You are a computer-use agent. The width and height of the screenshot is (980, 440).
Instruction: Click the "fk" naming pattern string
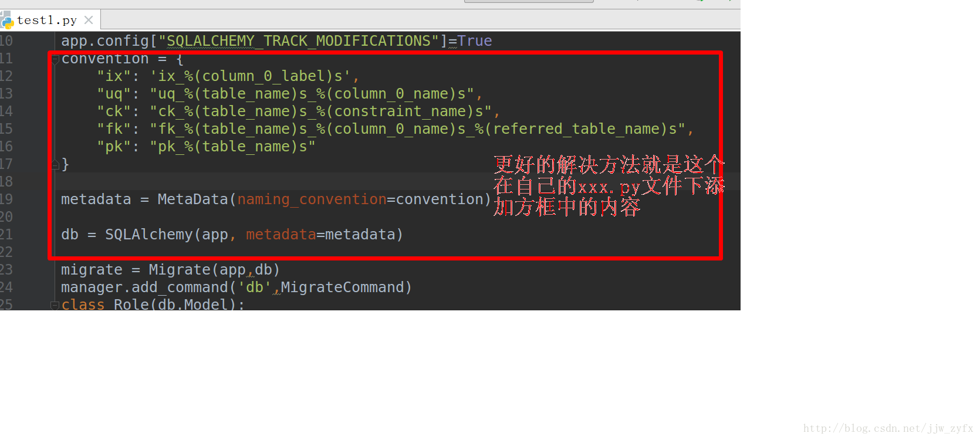(417, 129)
